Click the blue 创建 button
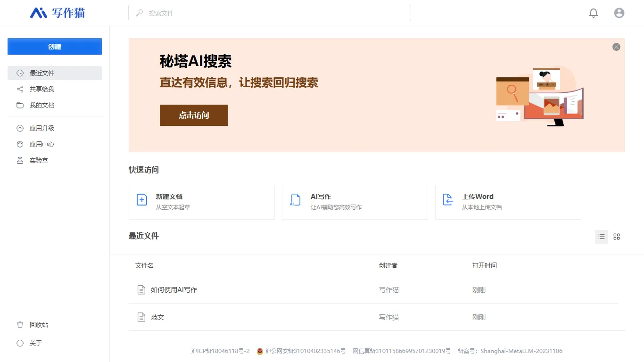Viewport: 644px width, 362px height. [x=54, y=46]
